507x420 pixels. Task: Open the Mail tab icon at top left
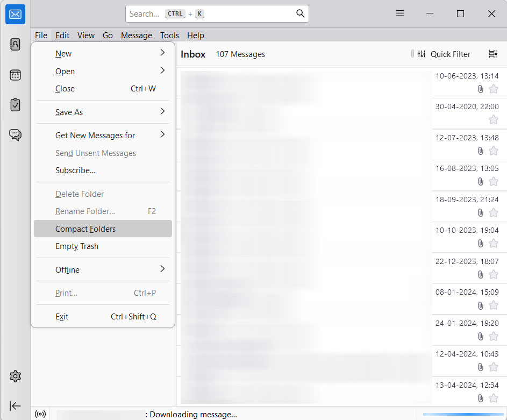15,15
